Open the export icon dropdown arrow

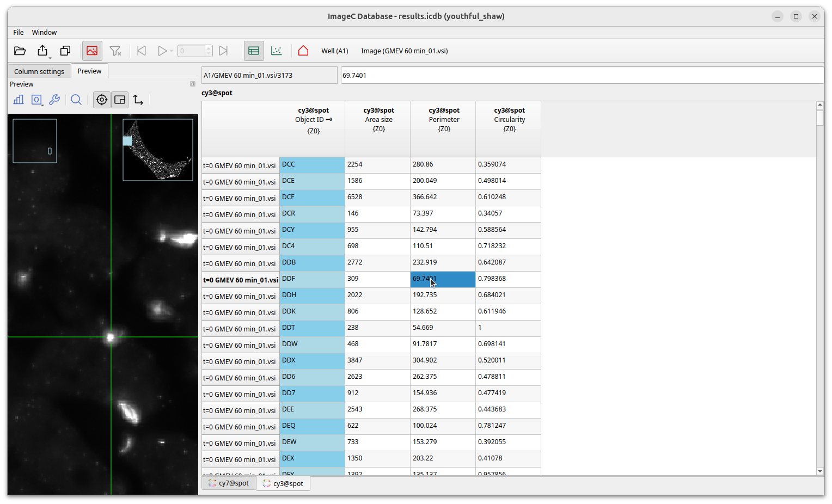pyautogui.click(x=50, y=58)
